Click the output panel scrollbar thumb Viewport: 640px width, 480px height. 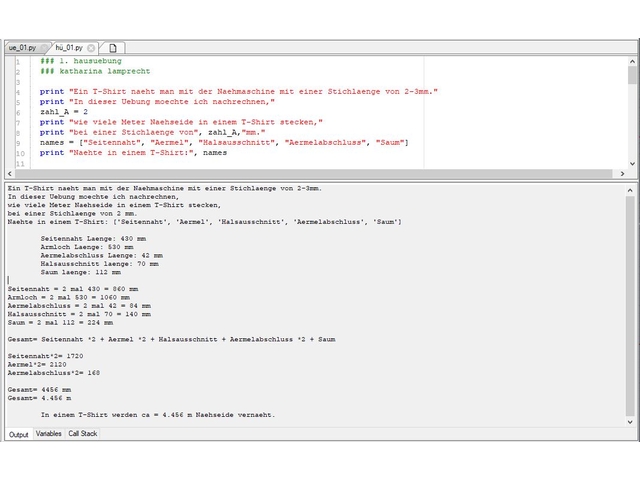tap(631, 306)
